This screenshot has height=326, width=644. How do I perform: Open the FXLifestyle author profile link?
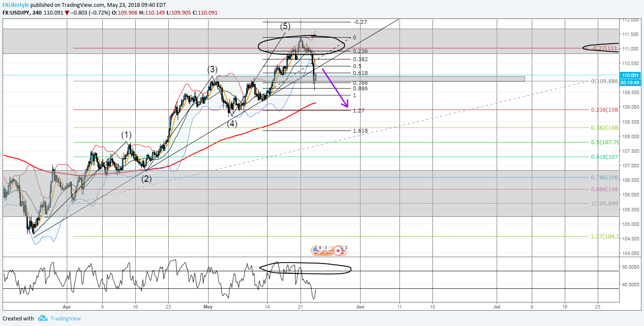[x=17, y=5]
